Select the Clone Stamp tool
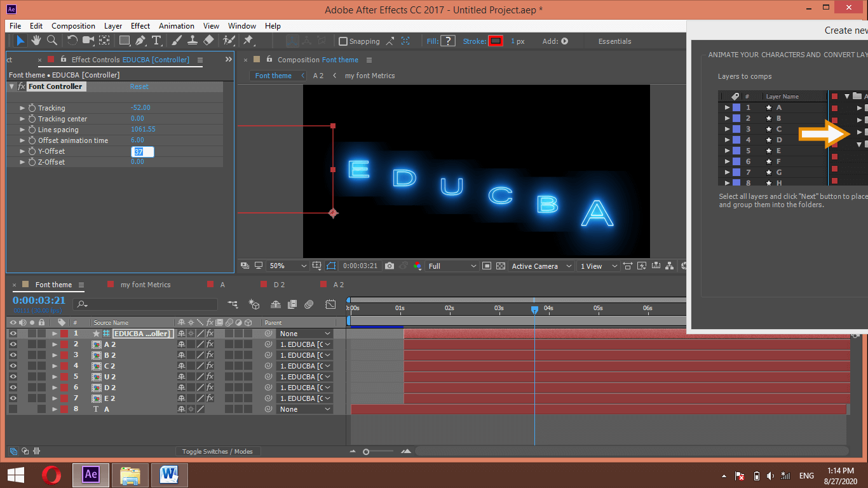The image size is (868, 488). click(x=193, y=41)
